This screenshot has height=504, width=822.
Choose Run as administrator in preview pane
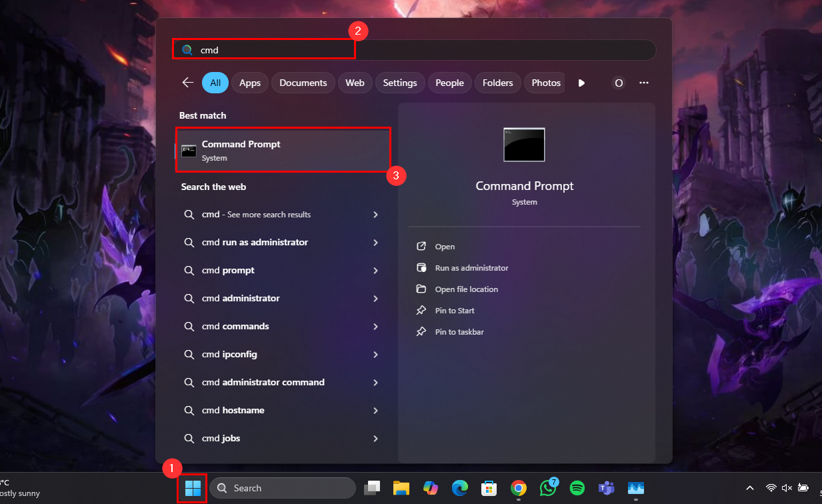pyautogui.click(x=462, y=268)
